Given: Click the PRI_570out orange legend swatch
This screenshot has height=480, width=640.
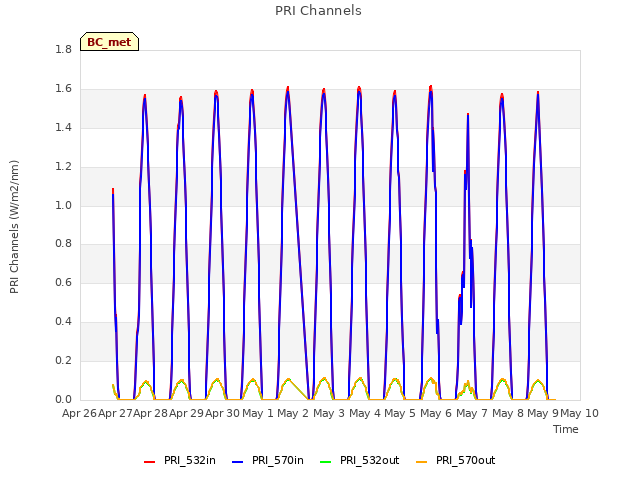Looking at the screenshot, I should click(x=422, y=462).
